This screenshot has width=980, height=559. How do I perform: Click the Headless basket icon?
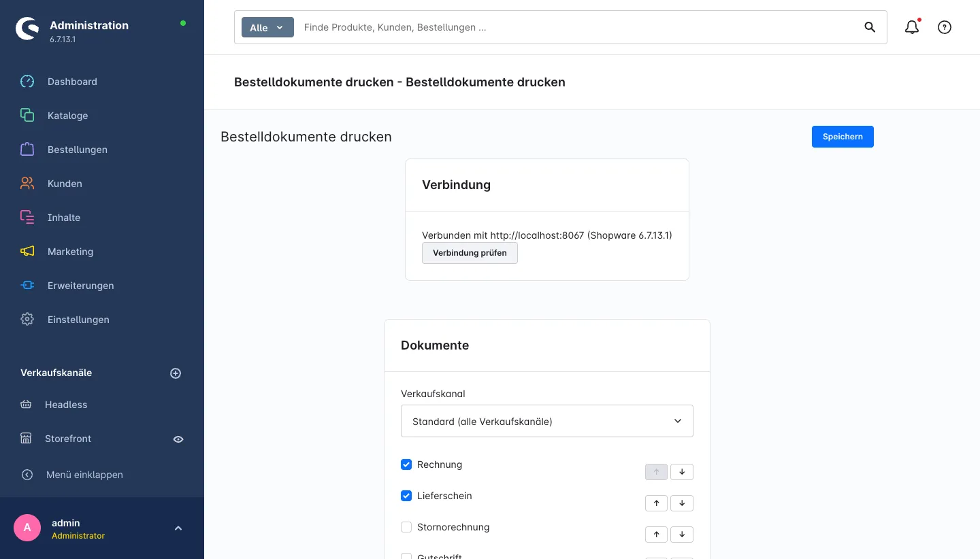coord(26,405)
